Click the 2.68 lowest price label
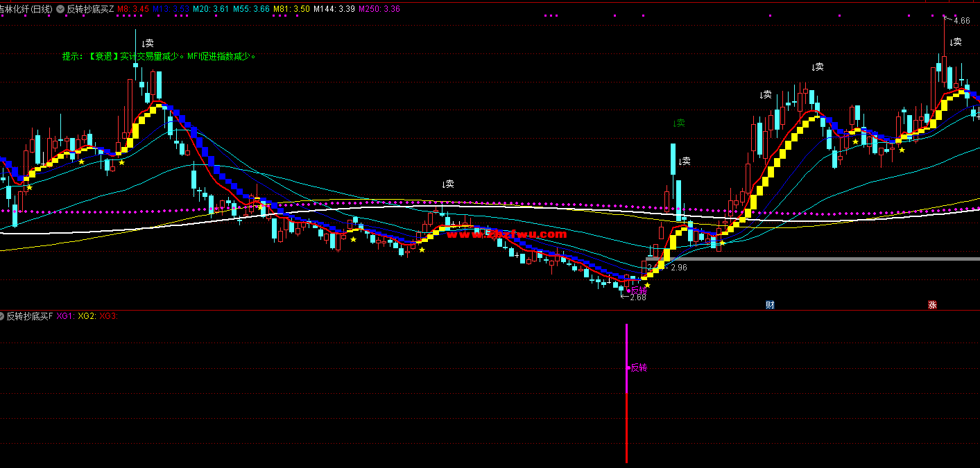Image resolution: width=980 pixels, height=468 pixels. [x=637, y=297]
